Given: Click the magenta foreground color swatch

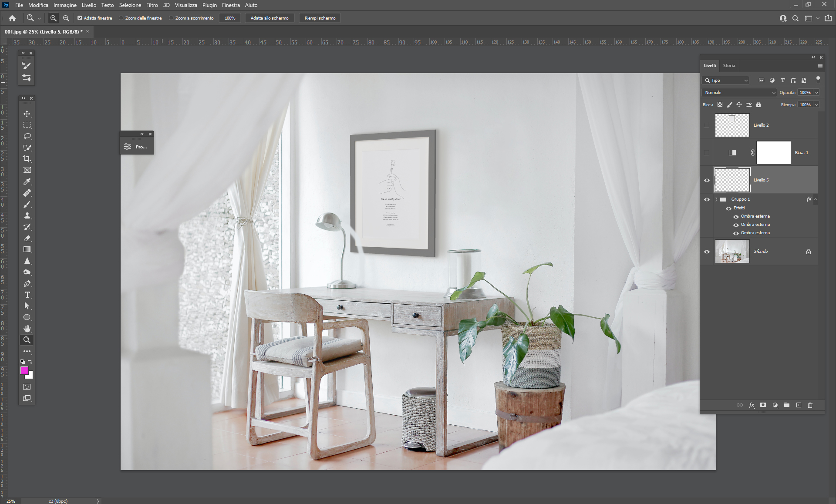Looking at the screenshot, I should [x=24, y=370].
